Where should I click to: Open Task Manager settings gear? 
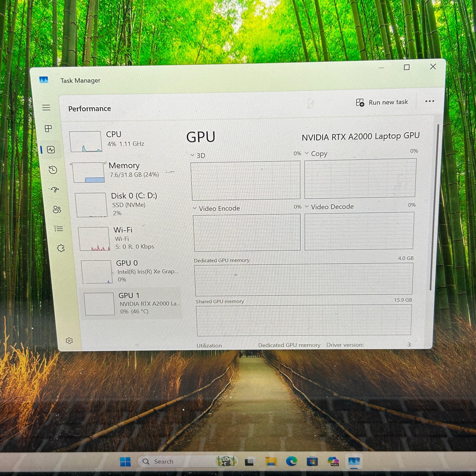click(x=69, y=341)
